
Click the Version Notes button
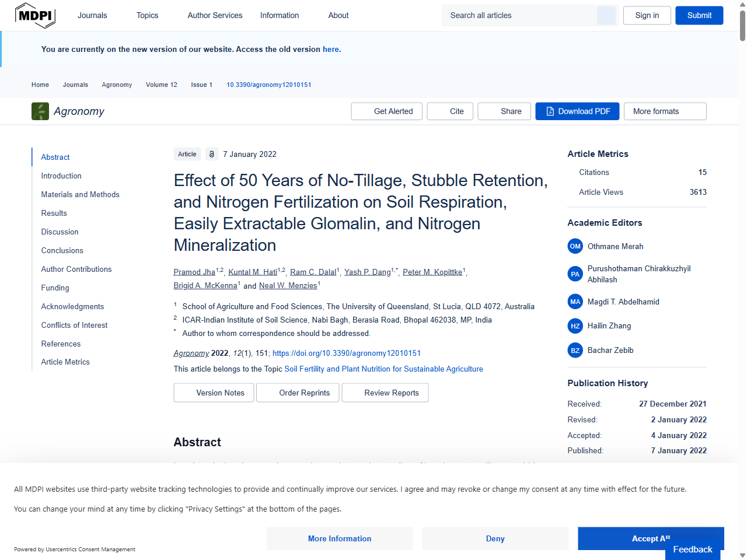[x=214, y=393]
